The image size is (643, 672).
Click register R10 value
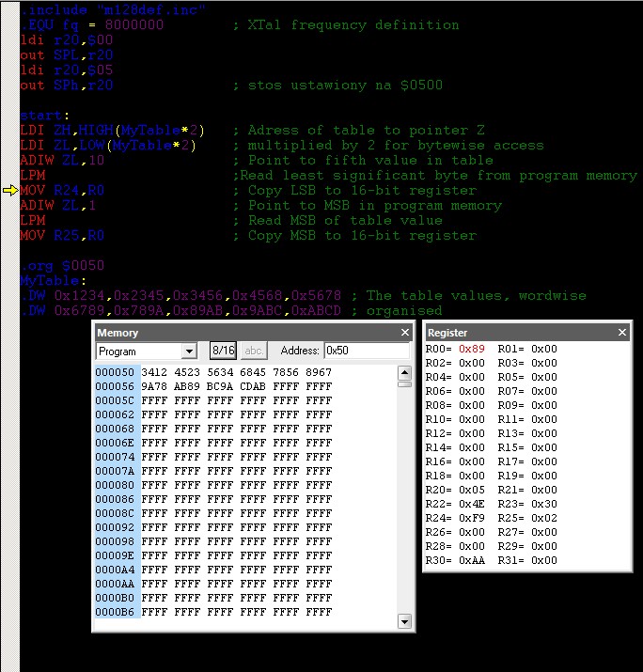(472, 419)
